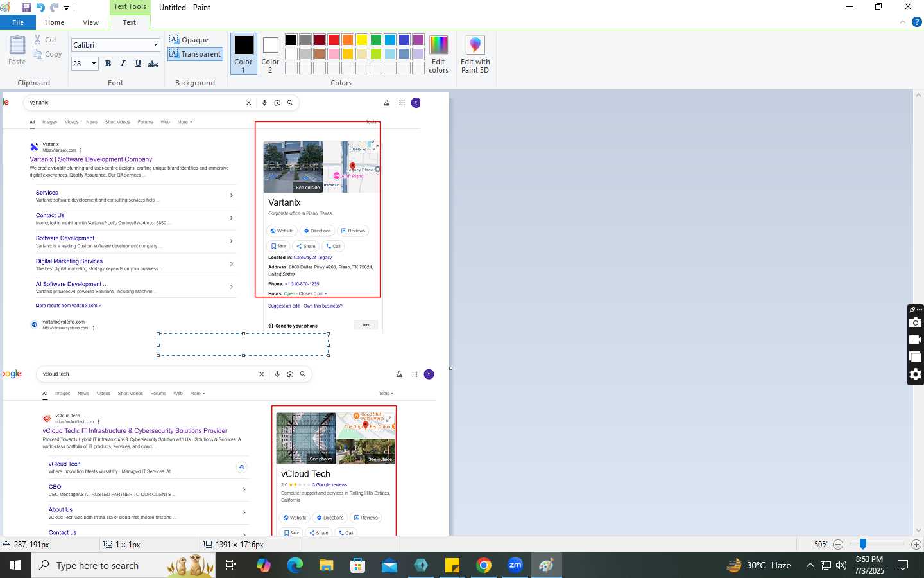924x578 pixels.
Task: Click inside the dashed text box on canvas
Action: pyautogui.click(x=243, y=344)
